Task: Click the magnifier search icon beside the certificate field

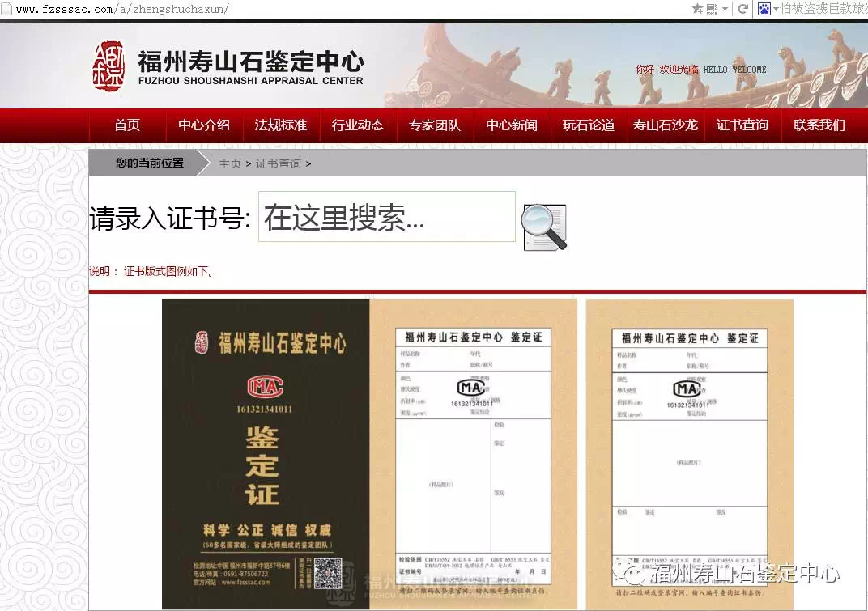Action: pos(545,227)
